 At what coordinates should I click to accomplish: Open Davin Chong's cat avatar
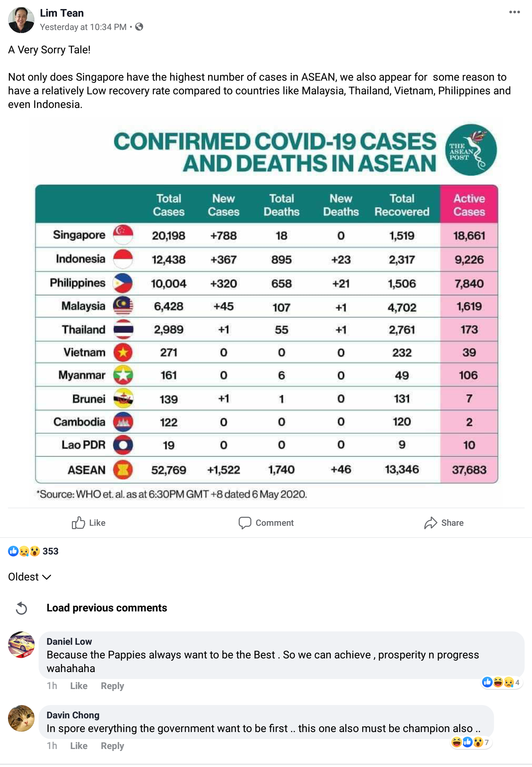[x=21, y=718]
